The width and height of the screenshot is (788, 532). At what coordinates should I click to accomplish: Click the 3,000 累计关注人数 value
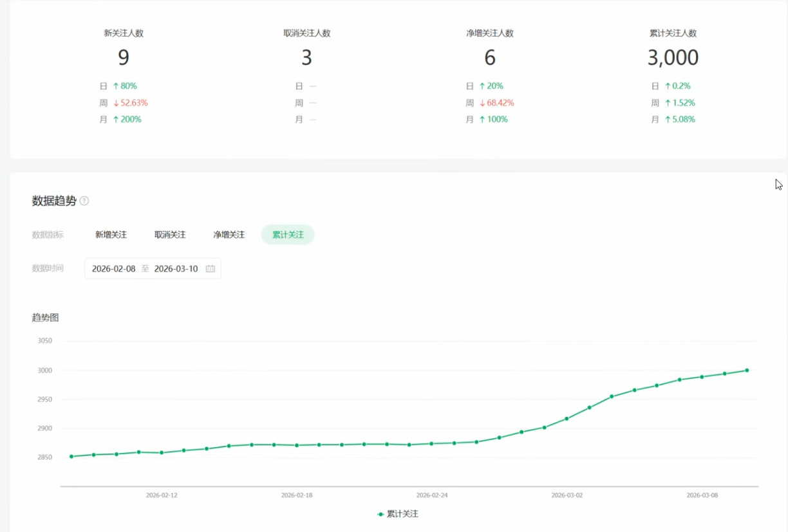coord(673,58)
